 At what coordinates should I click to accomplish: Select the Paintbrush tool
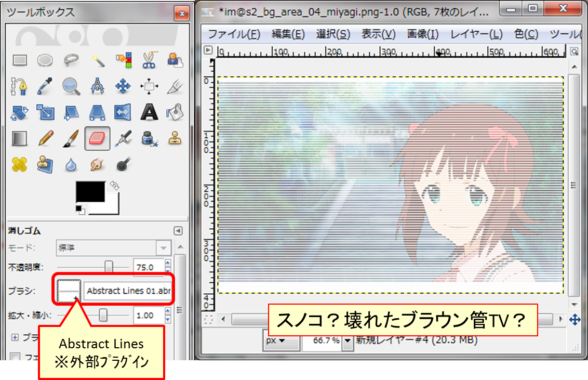[71, 138]
